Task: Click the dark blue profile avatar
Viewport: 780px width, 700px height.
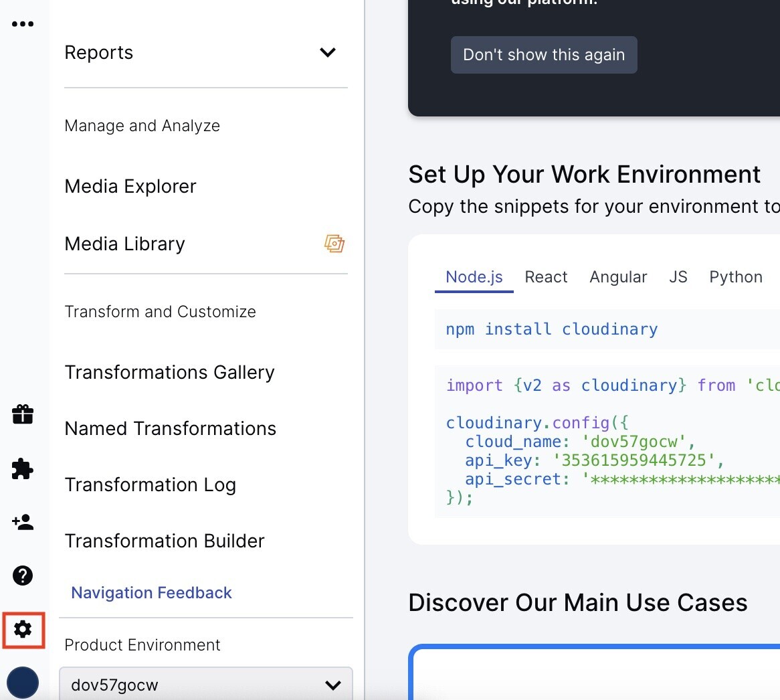Action: click(x=23, y=683)
